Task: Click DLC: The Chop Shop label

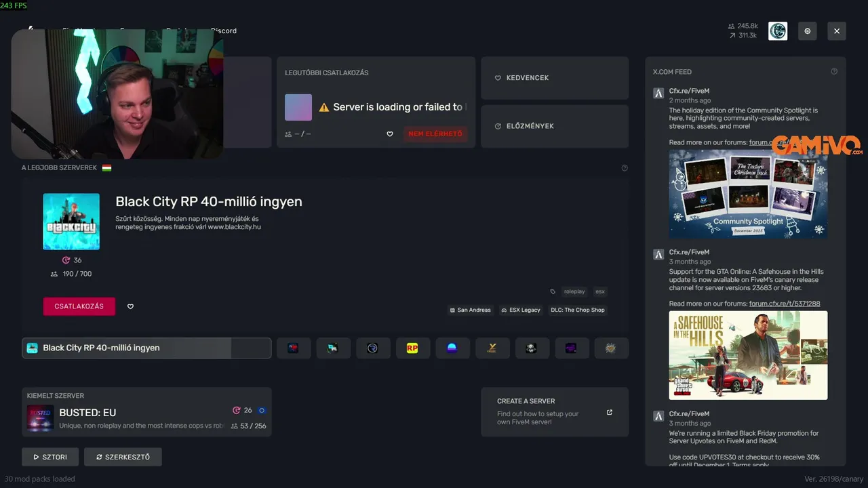Action: pos(578,310)
